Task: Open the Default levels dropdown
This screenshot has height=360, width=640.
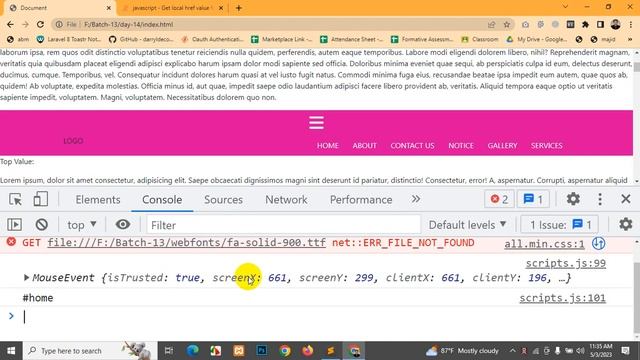Action: tap(467, 225)
